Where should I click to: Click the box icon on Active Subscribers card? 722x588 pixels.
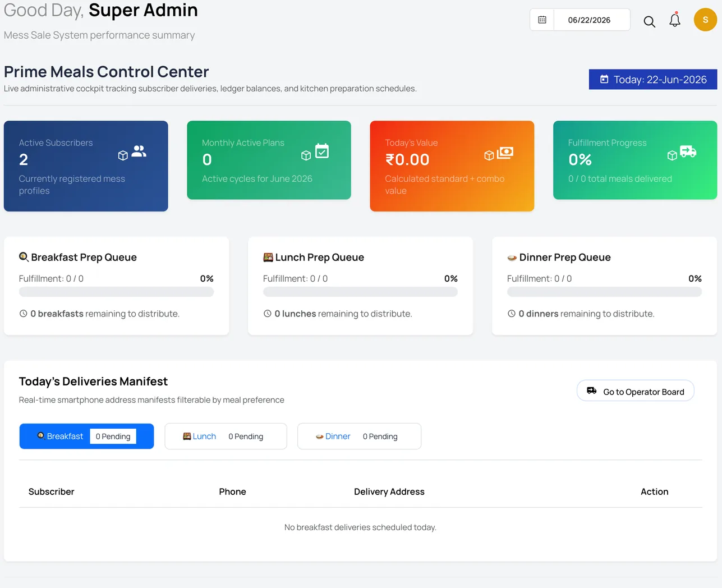click(123, 155)
